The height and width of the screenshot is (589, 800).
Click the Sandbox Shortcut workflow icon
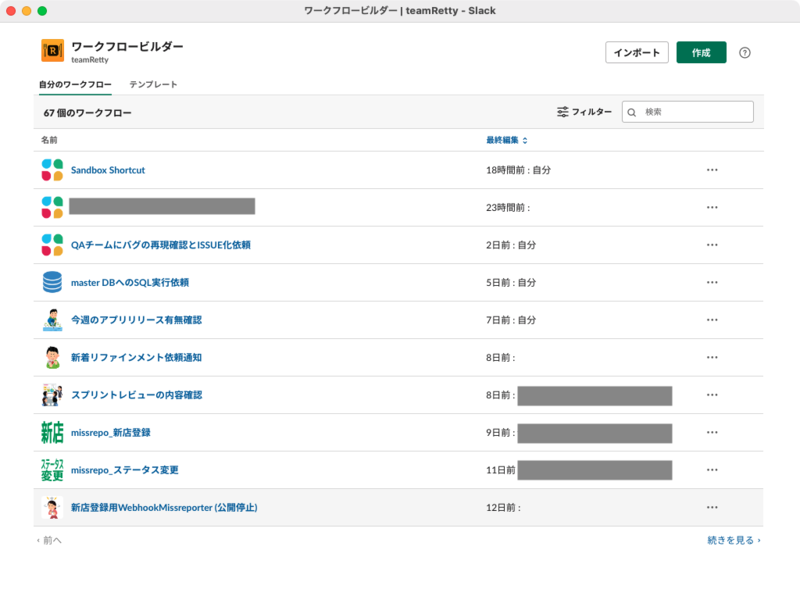52,170
